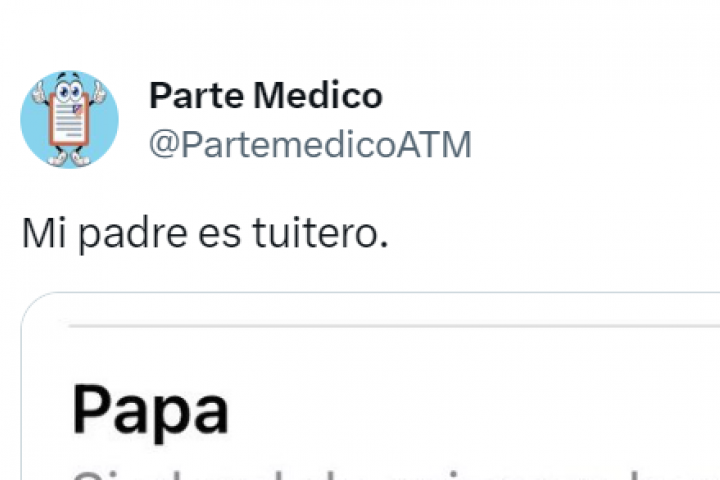Open the Parte Medico display name link

(266, 96)
